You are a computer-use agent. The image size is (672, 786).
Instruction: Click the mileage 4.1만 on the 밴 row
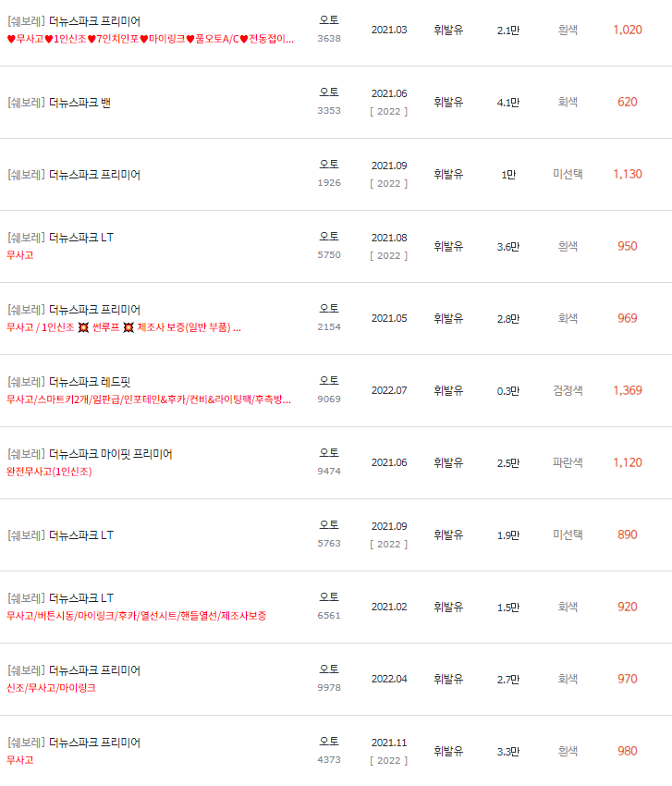point(507,102)
